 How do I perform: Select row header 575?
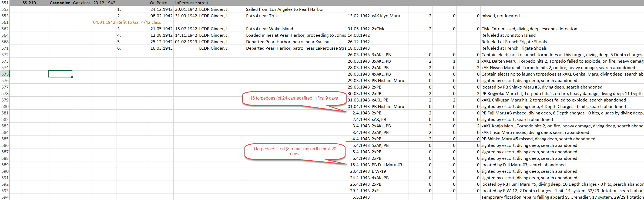tap(5, 74)
